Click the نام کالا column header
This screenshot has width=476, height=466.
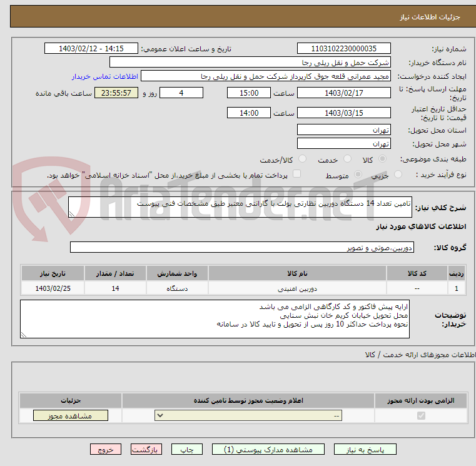coord(297,273)
